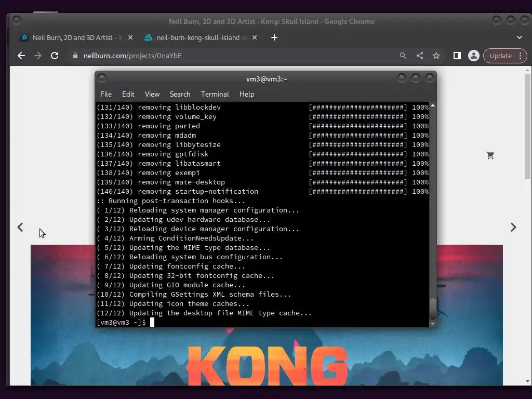Click the terminal title bar vm3@vm3:~

coord(267,79)
